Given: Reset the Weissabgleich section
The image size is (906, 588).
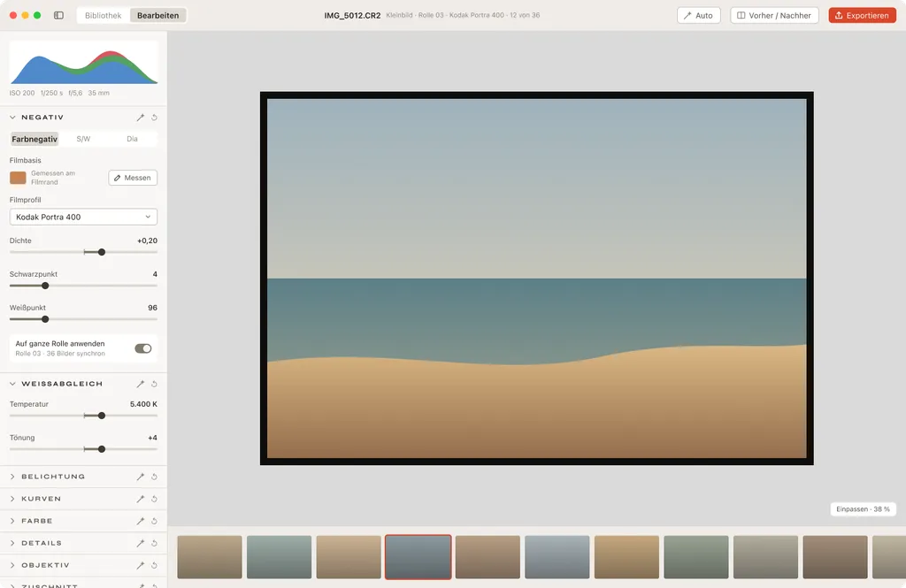Looking at the screenshot, I should point(154,384).
